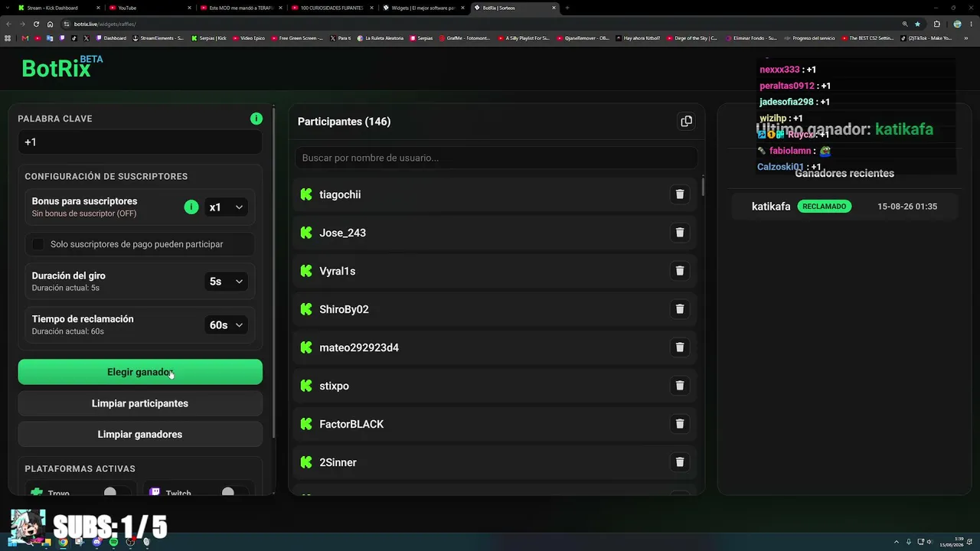Click the Participantes (146) heading
The width and height of the screenshot is (980, 551).
(x=344, y=122)
